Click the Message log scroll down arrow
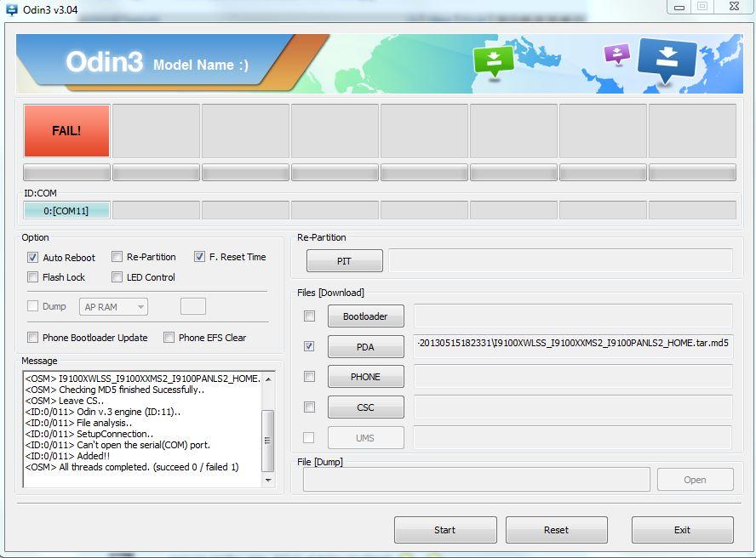This screenshot has width=756, height=558. 268,480
